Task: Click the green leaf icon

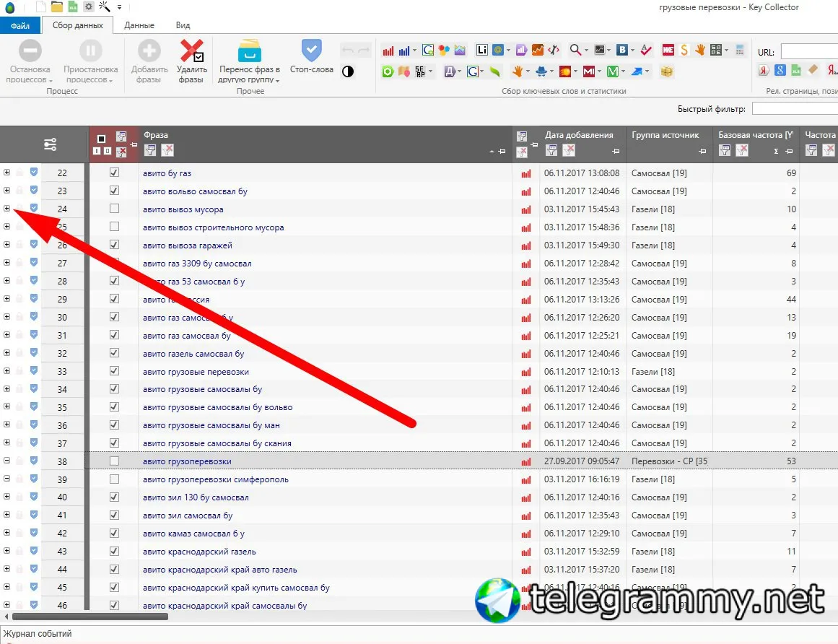Action: point(495,71)
